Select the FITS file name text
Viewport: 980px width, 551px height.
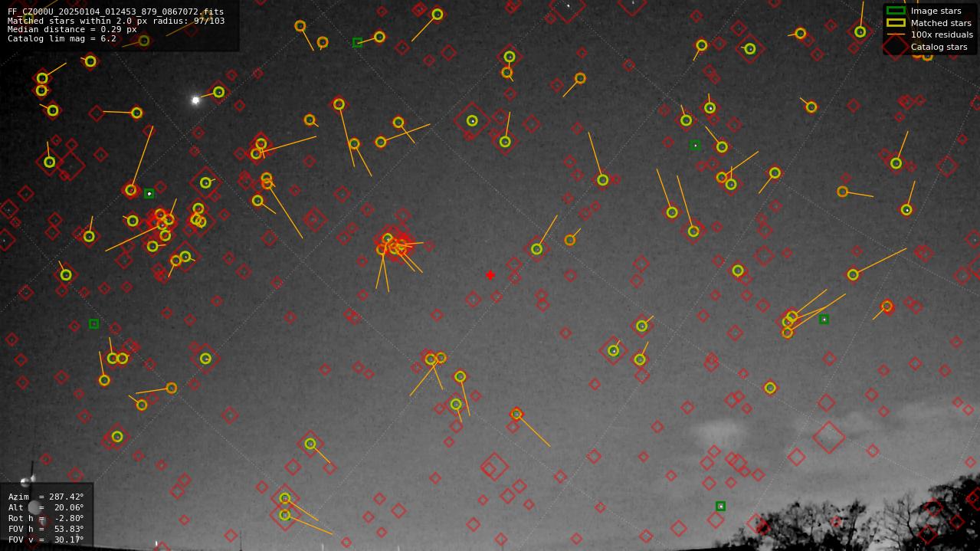[x=116, y=12]
